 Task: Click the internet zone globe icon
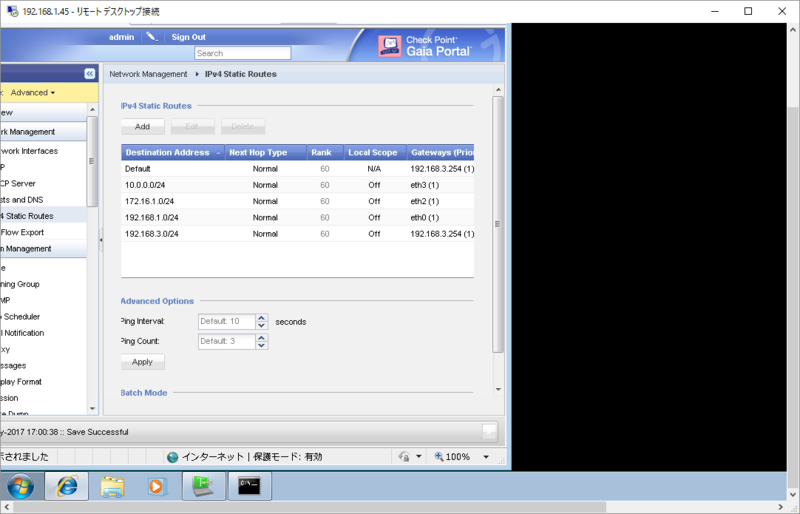[x=172, y=457]
